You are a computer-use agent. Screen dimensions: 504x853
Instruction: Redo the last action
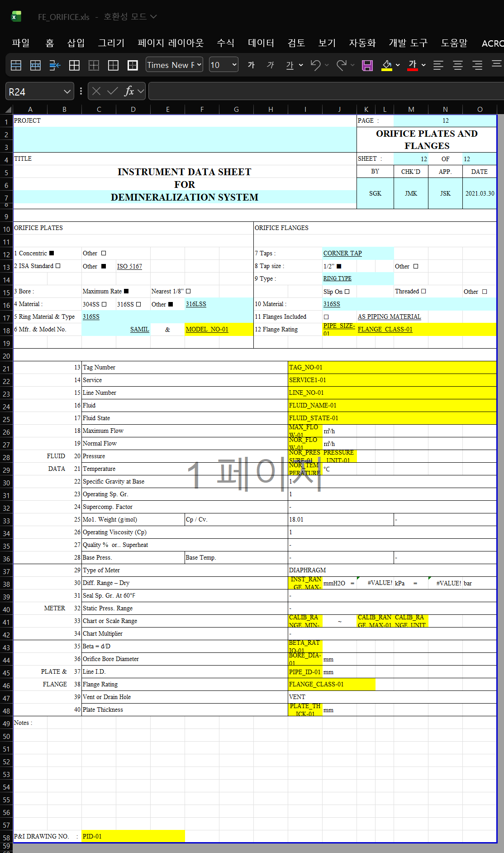(x=342, y=65)
